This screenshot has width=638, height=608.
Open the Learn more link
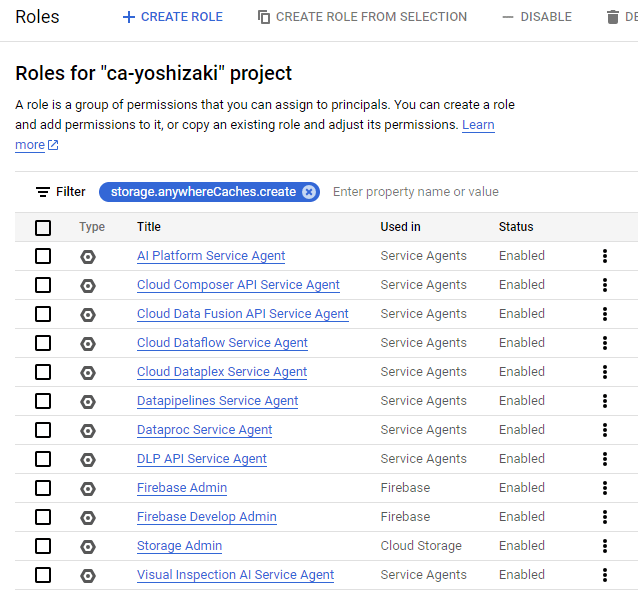point(478,125)
